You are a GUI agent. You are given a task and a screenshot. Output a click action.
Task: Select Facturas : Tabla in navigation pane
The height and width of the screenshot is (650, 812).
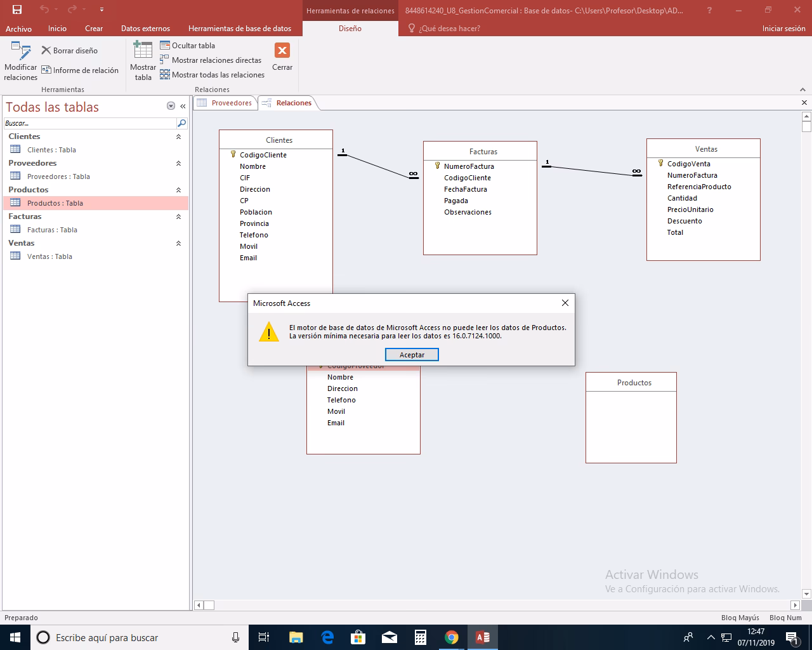(96, 230)
